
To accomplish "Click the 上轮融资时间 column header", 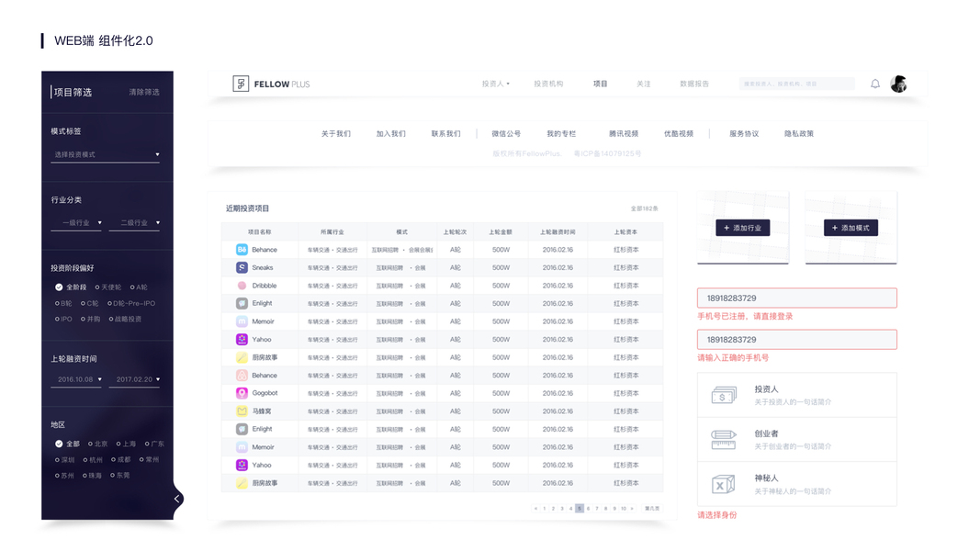I will (558, 231).
